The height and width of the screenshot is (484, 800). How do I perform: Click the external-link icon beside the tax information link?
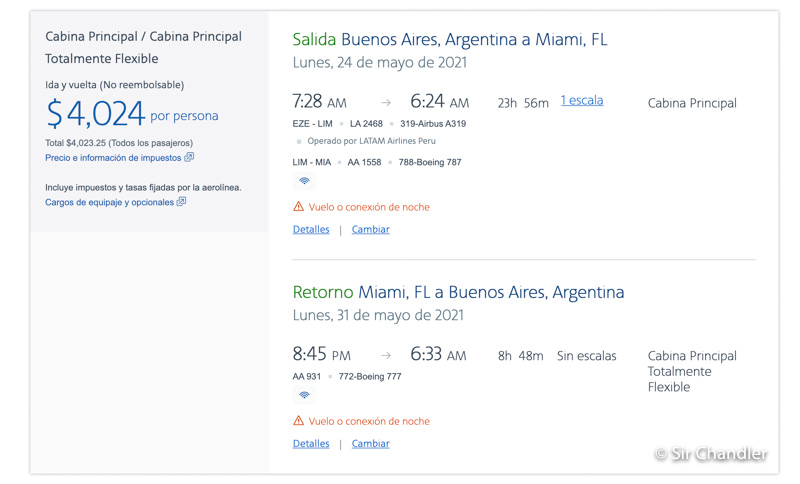point(189,157)
